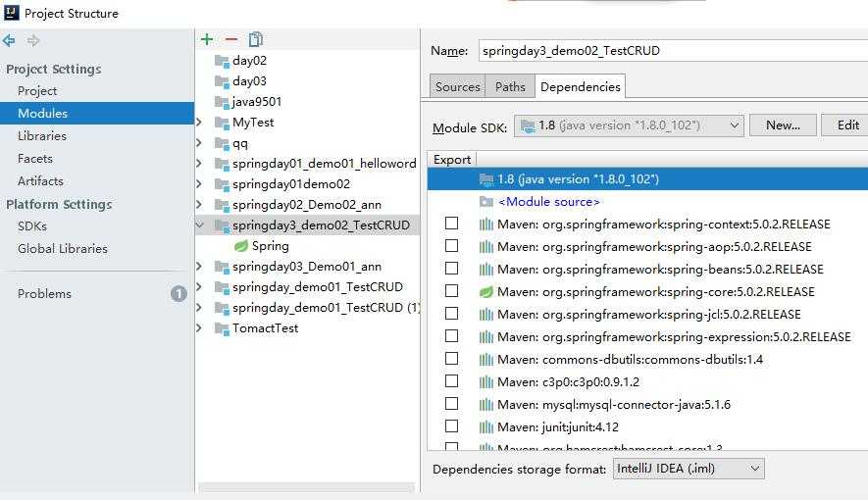Click the folder icon beside java9501
The height and width of the screenshot is (500, 868).
click(x=222, y=102)
